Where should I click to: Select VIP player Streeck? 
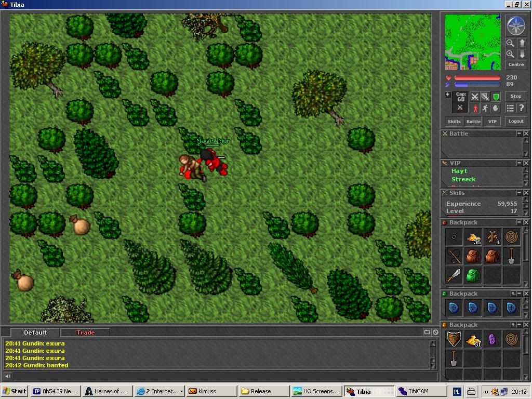point(463,179)
